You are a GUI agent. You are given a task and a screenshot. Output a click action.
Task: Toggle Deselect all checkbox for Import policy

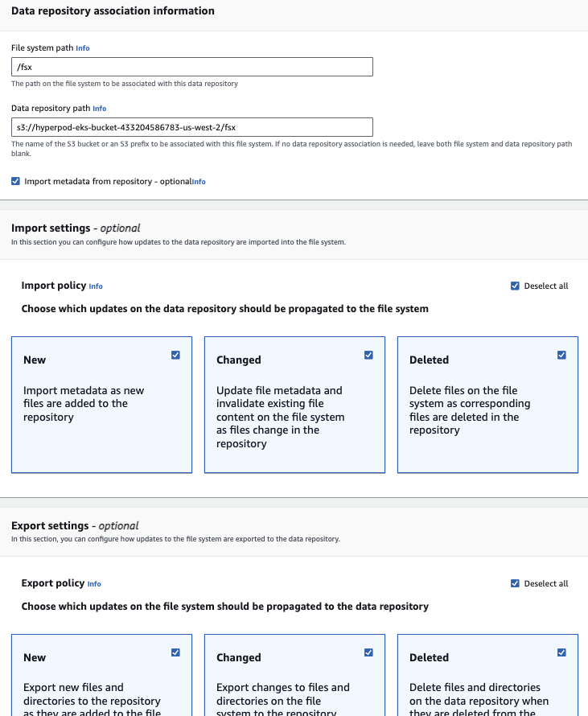click(x=515, y=286)
